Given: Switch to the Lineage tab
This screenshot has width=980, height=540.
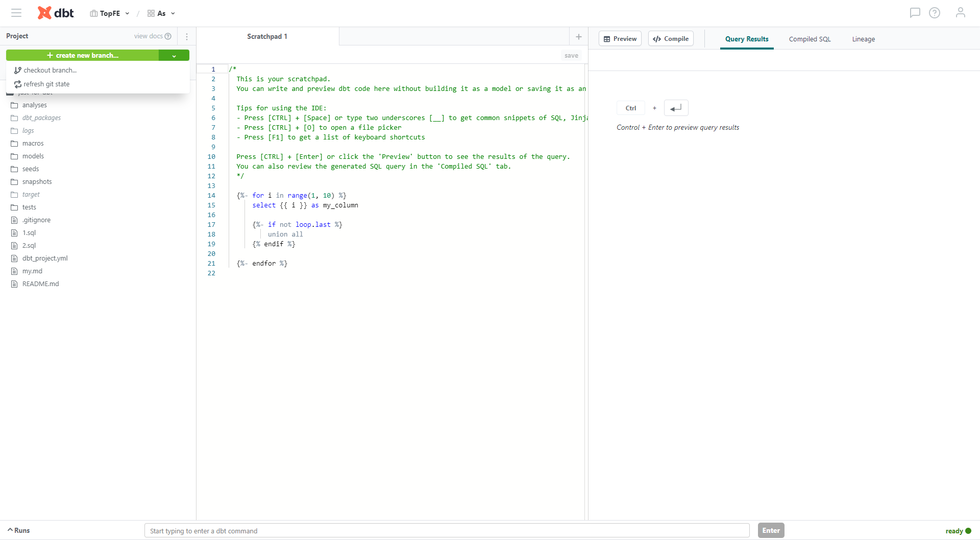Looking at the screenshot, I should [x=863, y=39].
